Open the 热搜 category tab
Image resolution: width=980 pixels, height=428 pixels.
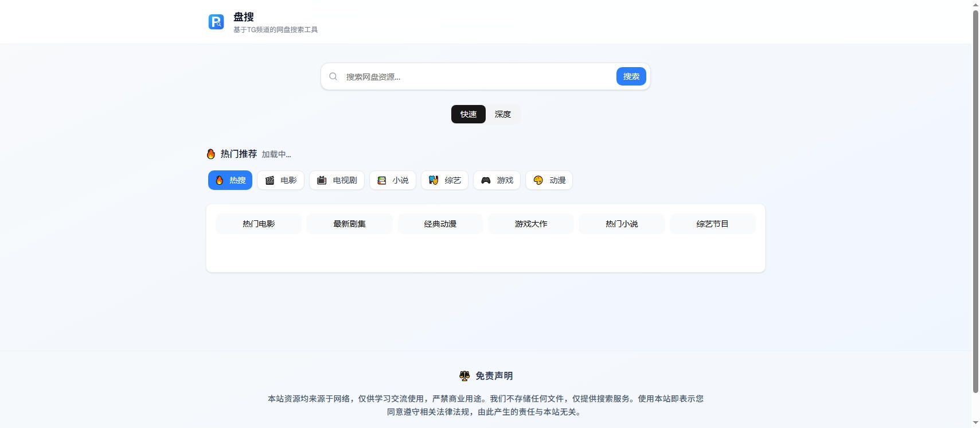pos(230,180)
